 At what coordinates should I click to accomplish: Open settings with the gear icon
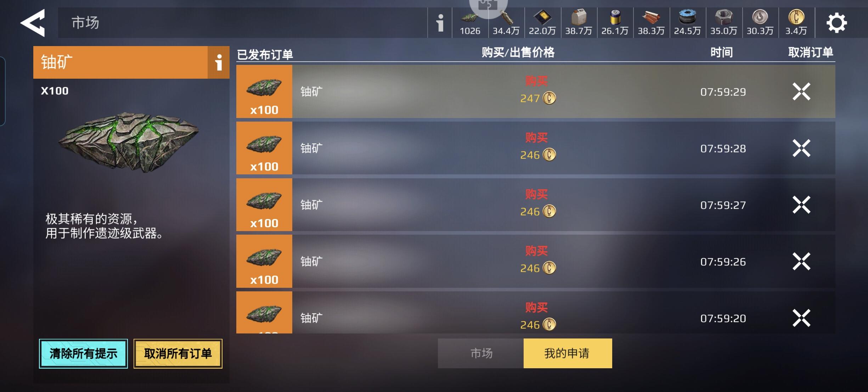point(836,23)
